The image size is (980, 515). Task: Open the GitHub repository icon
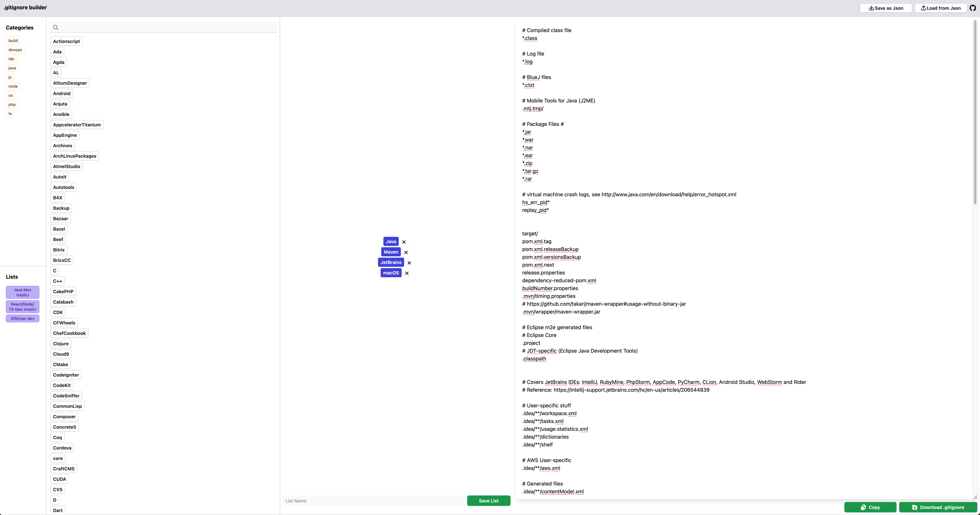(973, 8)
